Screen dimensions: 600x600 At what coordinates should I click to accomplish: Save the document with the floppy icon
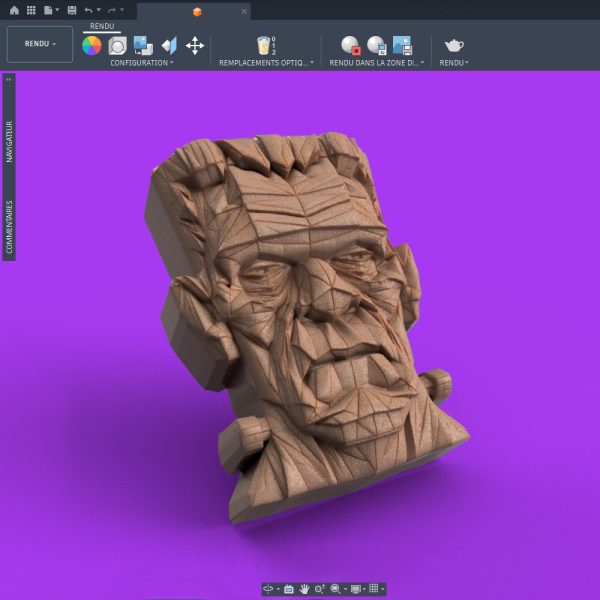[72, 10]
